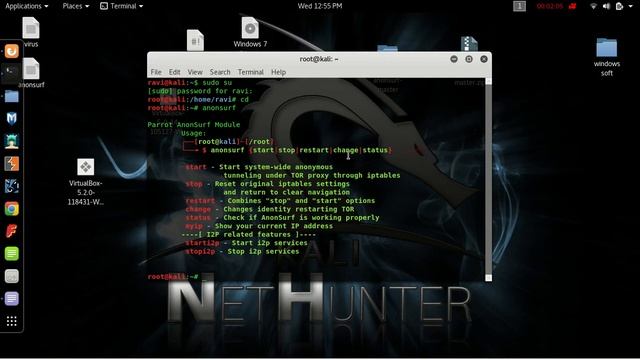The height and width of the screenshot is (360, 640).
Task: Open the green notes app in the dock
Action: [x=11, y=254]
